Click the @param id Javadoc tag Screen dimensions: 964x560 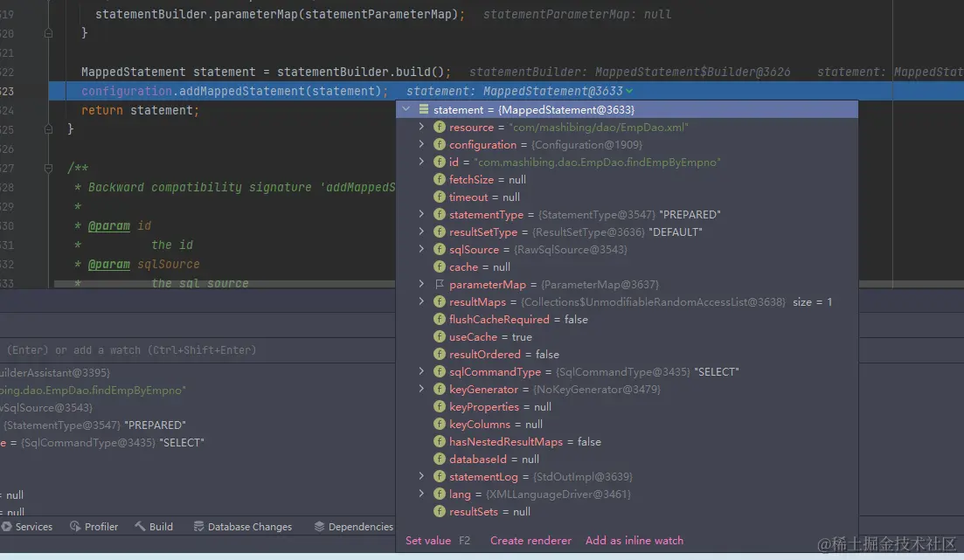tap(109, 225)
